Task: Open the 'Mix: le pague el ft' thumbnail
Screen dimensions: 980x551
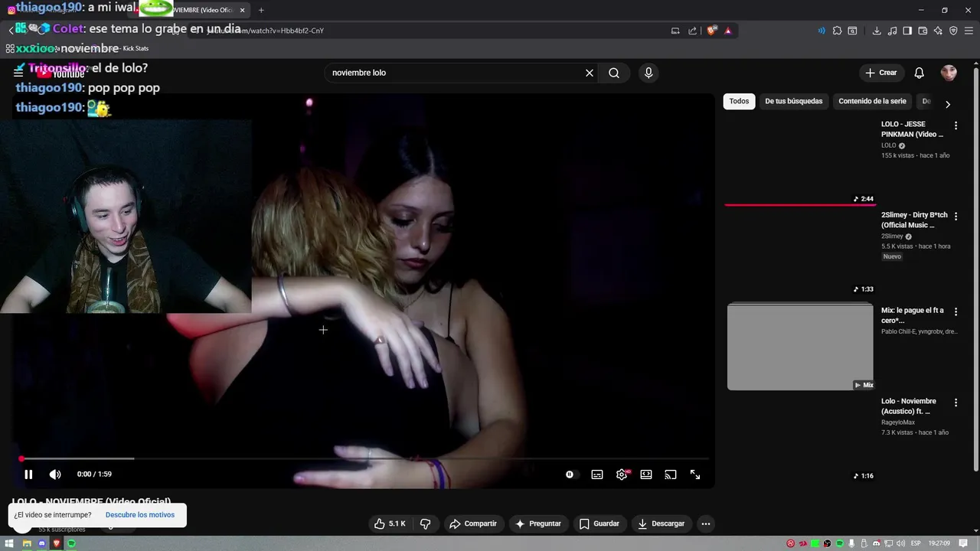Action: click(x=800, y=347)
